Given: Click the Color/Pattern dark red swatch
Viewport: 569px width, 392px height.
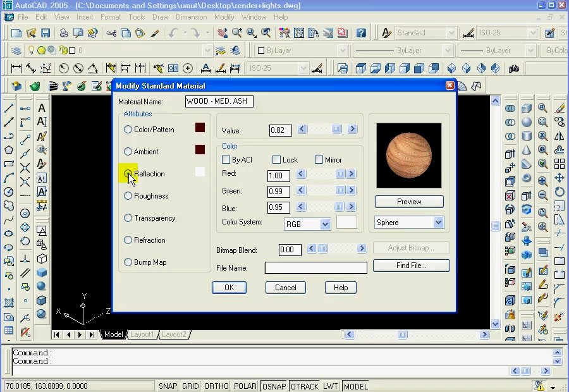Looking at the screenshot, I should pos(200,128).
